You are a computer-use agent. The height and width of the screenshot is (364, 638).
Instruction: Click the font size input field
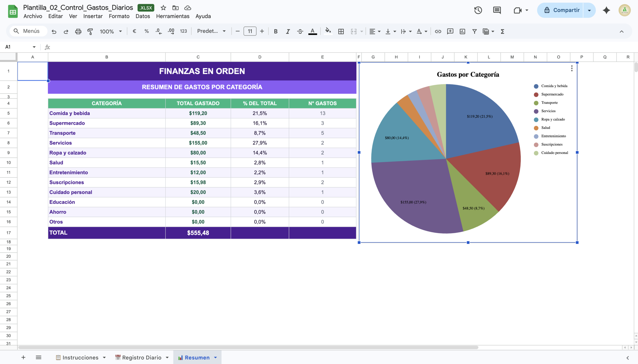(250, 31)
